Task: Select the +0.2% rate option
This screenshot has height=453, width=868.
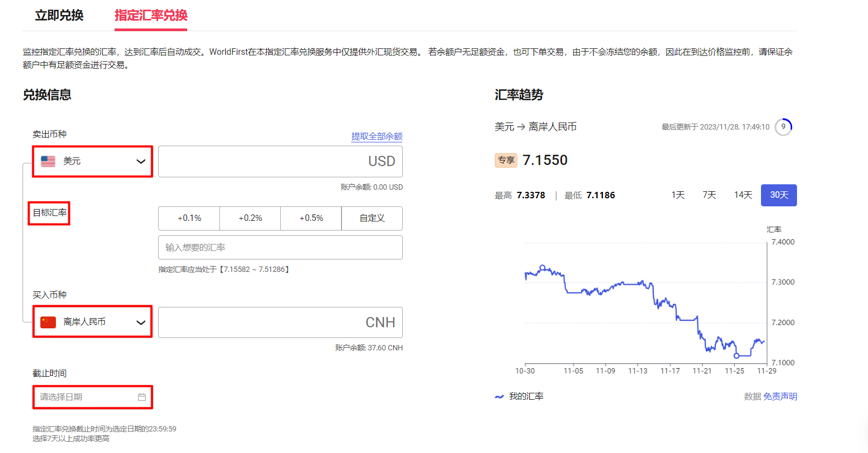Action: pyautogui.click(x=250, y=218)
